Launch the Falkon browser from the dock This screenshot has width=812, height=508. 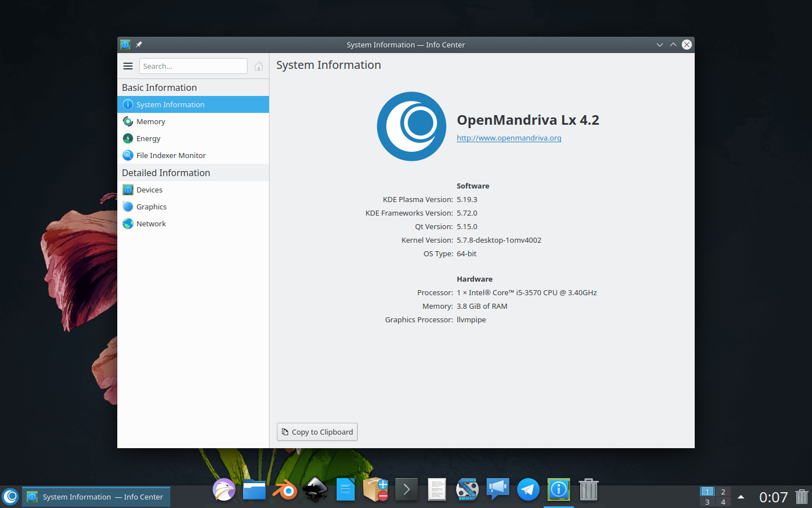(224, 489)
